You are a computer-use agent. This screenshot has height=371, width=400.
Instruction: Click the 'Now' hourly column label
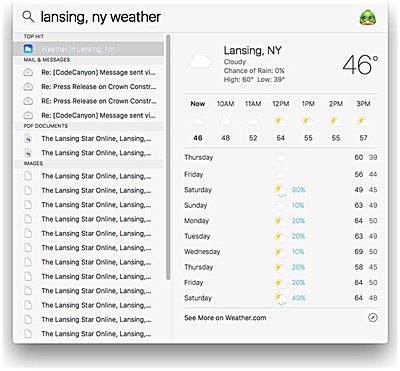(198, 104)
